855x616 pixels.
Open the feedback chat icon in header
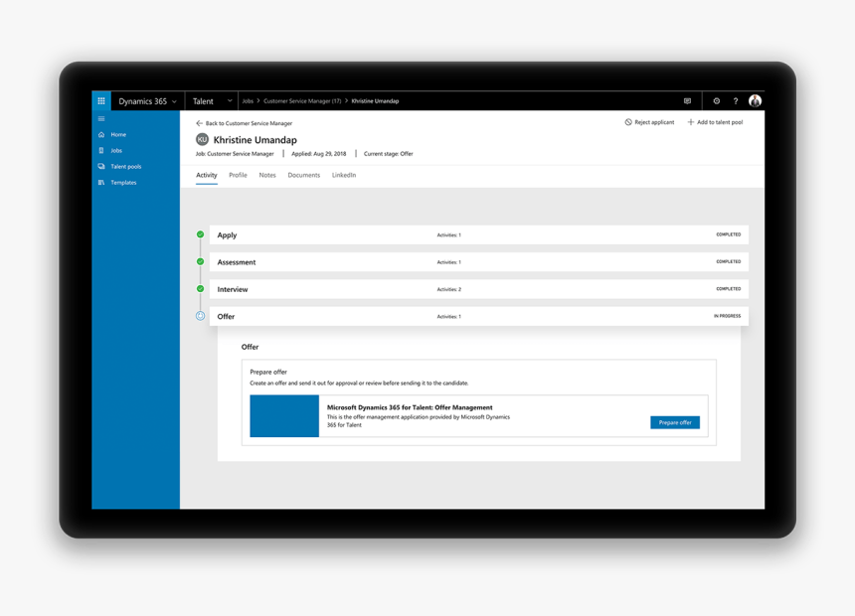click(687, 101)
